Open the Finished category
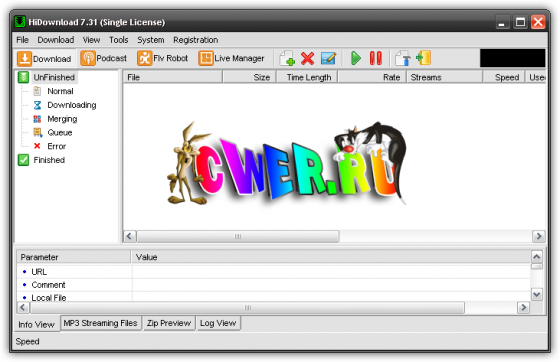The height and width of the screenshot is (362, 560). click(x=49, y=160)
